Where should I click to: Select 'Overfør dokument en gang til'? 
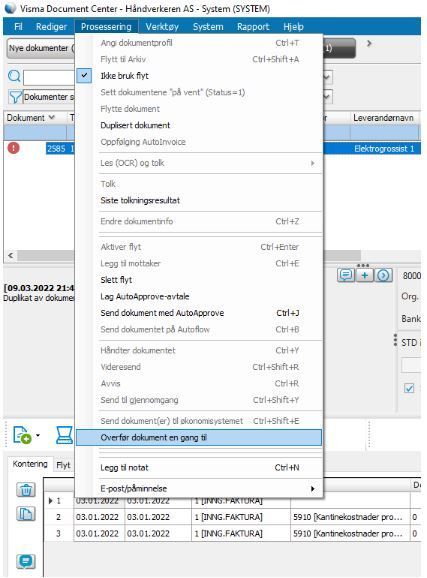pyautogui.click(x=199, y=438)
